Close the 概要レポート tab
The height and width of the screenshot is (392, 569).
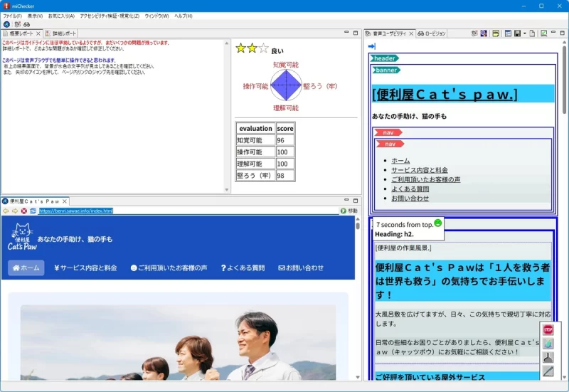click(x=38, y=33)
